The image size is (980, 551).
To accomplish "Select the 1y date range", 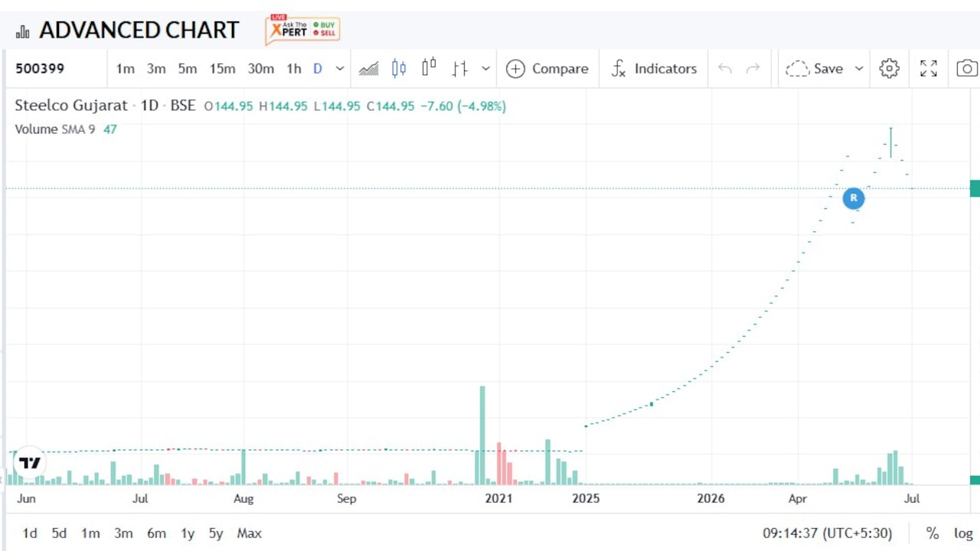I will coord(188,533).
